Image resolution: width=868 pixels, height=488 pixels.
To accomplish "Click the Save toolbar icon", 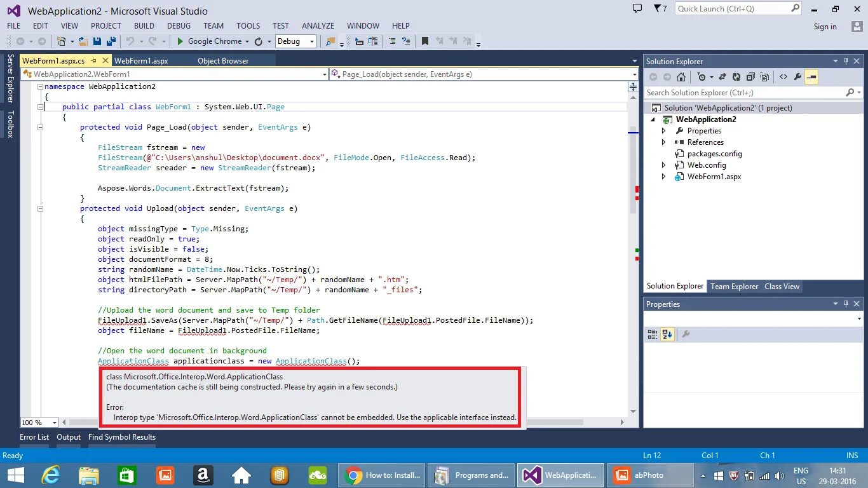I will (97, 41).
